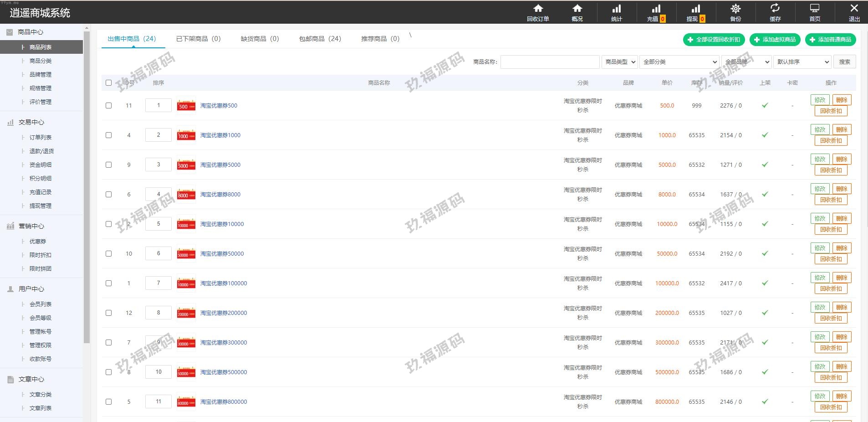Expand the 全部分类 category dropdown
The image size is (868, 422).
[x=679, y=62]
